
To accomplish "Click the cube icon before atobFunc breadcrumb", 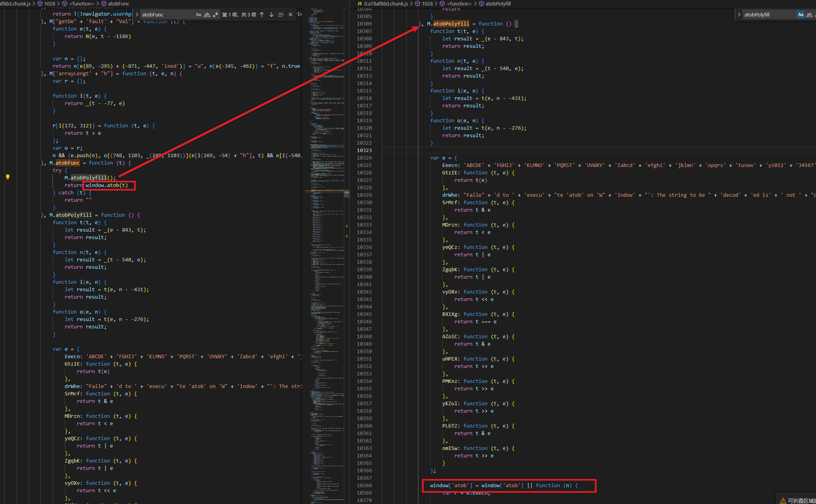I will (104, 4).
